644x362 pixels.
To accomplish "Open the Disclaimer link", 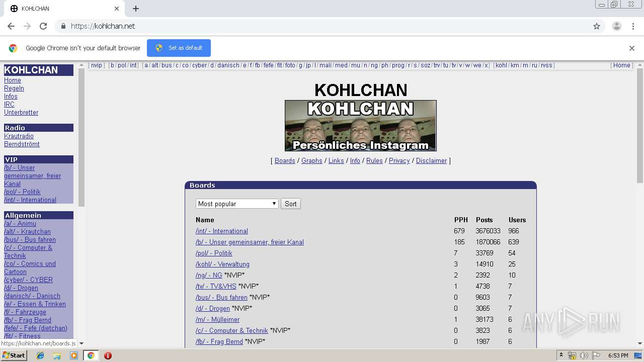I will tap(431, 161).
